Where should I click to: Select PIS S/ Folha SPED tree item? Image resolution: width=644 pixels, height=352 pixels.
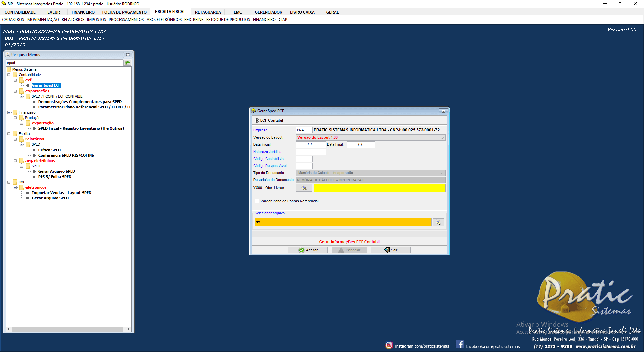(x=55, y=177)
